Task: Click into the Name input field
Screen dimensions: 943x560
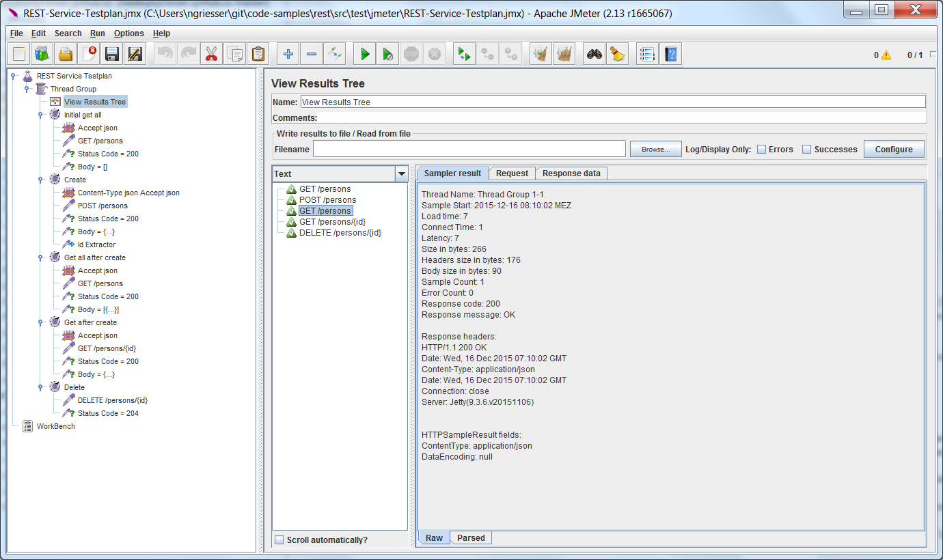Action: (x=613, y=102)
